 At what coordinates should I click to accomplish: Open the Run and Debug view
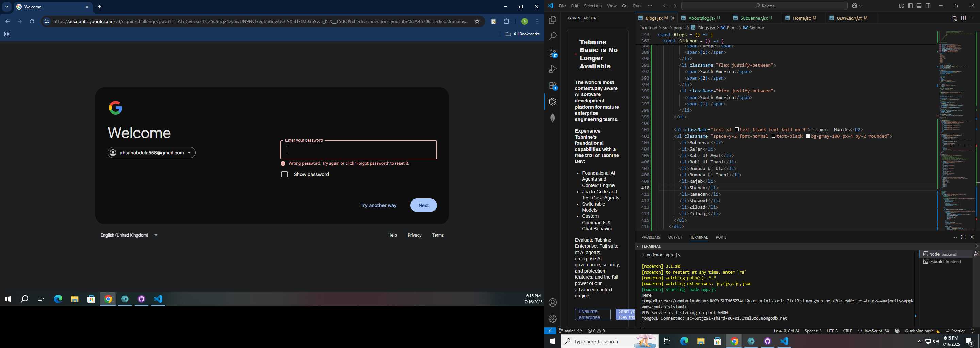coord(552,69)
